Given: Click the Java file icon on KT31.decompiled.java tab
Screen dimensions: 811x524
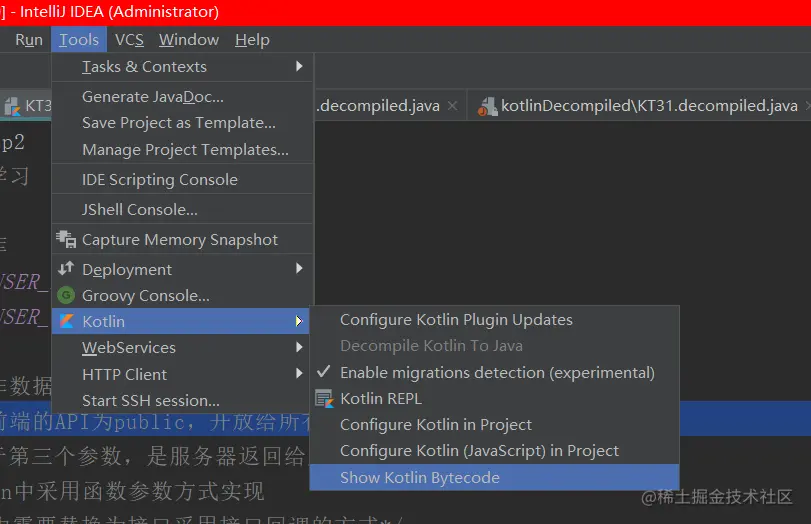Looking at the screenshot, I should 487,106.
